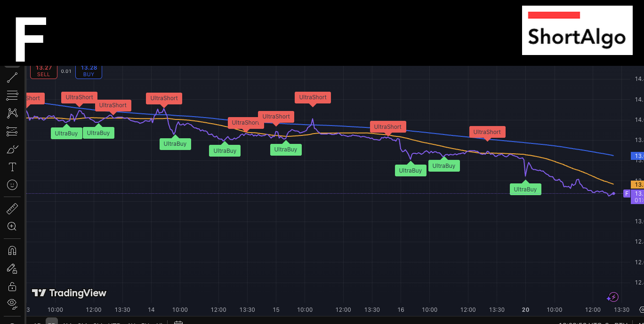Click the 14 date on time axis
644x324 pixels.
(151, 309)
